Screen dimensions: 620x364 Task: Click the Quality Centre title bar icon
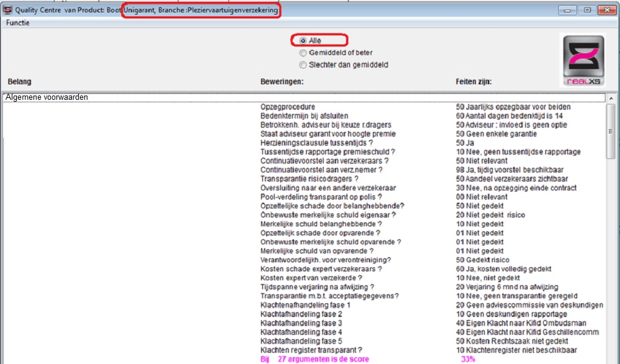click(7, 10)
